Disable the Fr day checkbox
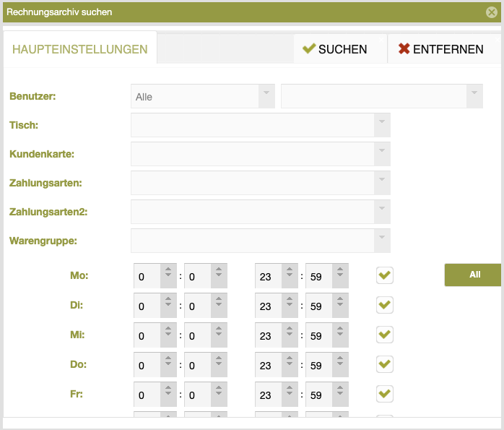This screenshot has height=430, width=504. tap(385, 394)
